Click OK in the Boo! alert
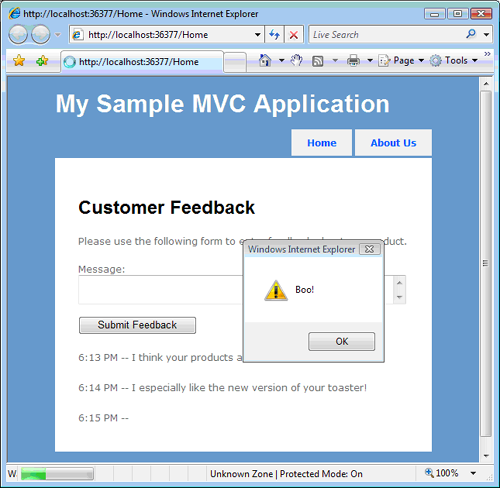 click(x=342, y=341)
